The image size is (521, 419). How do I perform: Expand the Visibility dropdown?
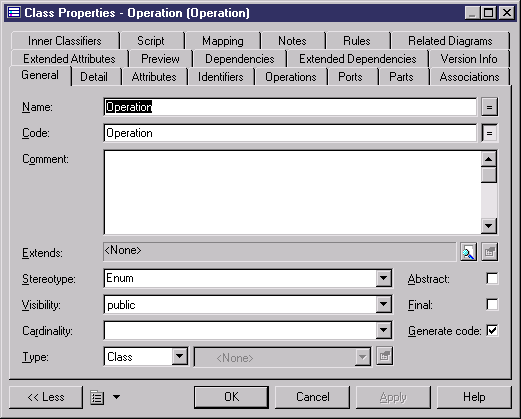point(383,304)
